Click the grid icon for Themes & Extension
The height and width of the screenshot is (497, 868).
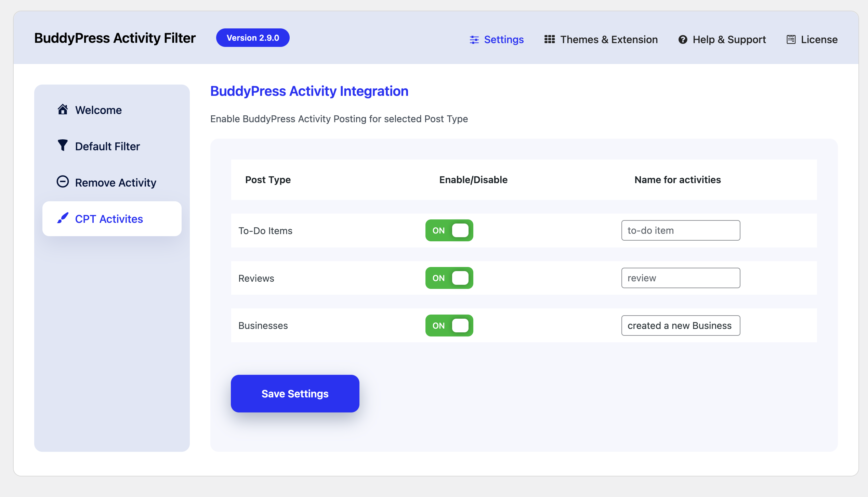pos(550,39)
